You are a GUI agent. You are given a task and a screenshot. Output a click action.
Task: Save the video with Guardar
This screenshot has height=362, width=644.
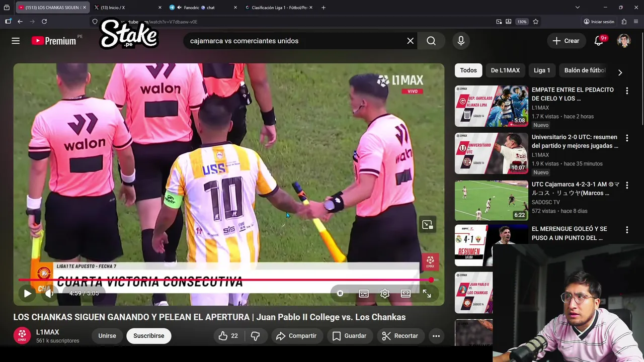coord(349,336)
